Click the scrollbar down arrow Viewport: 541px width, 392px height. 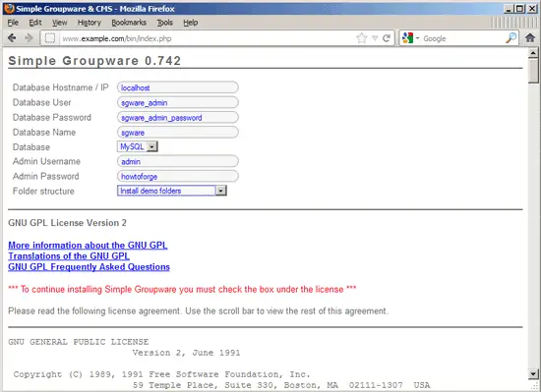533,373
